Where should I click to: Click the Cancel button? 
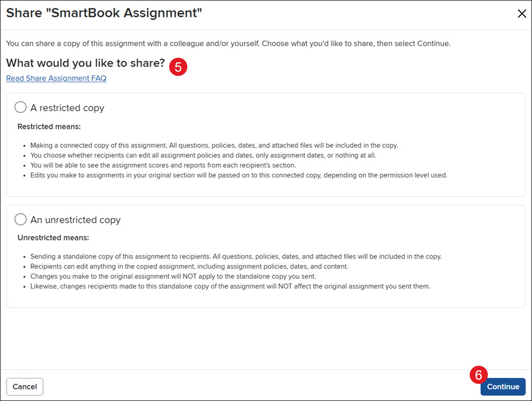pyautogui.click(x=25, y=386)
